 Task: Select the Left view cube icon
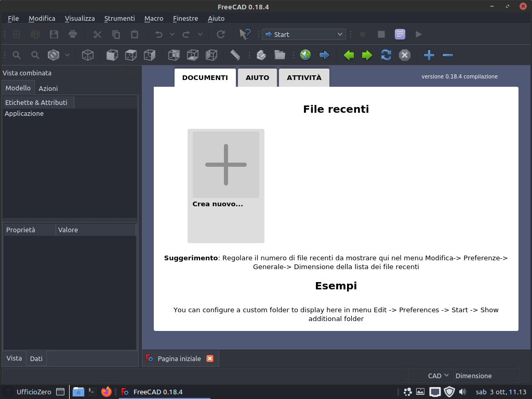[211, 55]
